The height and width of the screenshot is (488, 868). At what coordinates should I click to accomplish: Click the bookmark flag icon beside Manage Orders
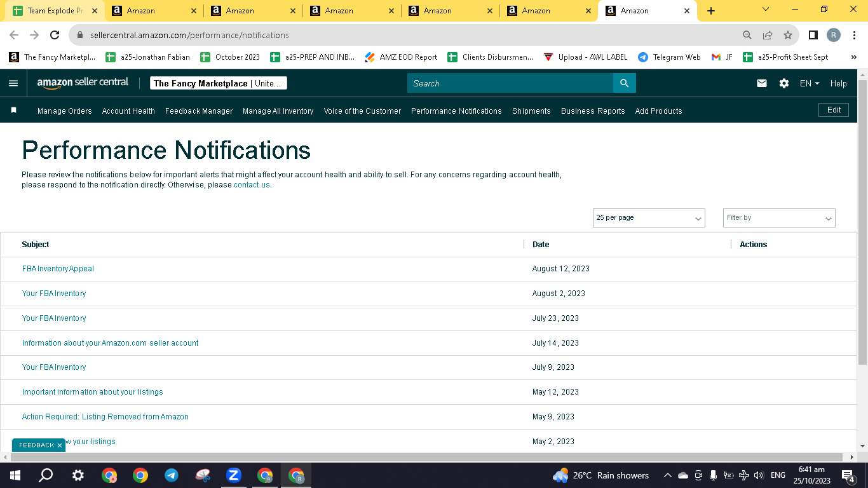point(13,111)
